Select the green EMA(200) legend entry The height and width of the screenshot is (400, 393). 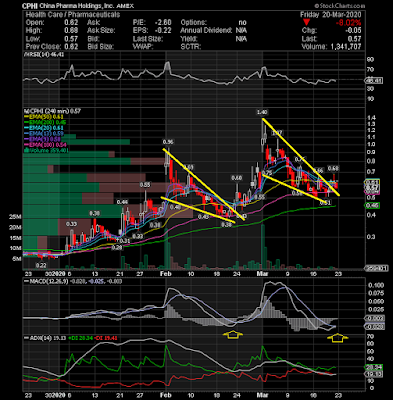click(x=45, y=122)
